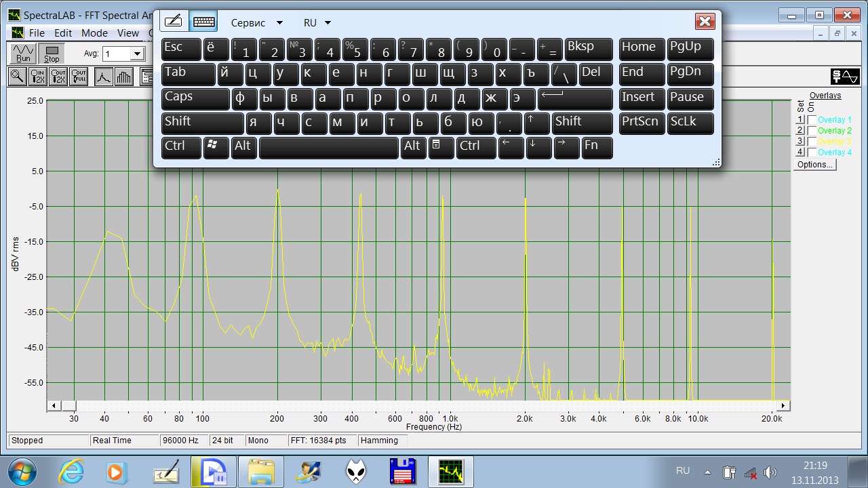868x488 pixels.
Task: Enable Overlay 4 checkbox
Action: 812,152
